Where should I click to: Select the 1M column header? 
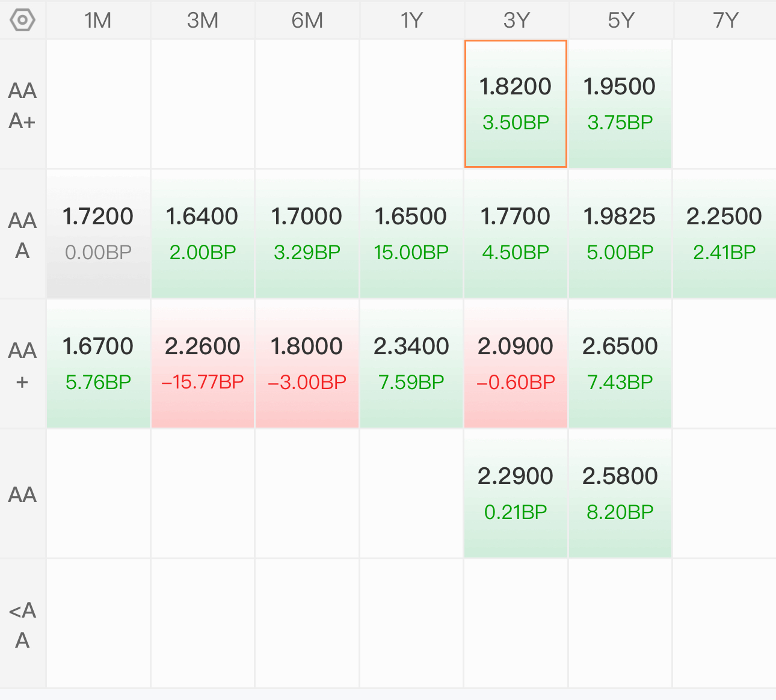point(98,20)
